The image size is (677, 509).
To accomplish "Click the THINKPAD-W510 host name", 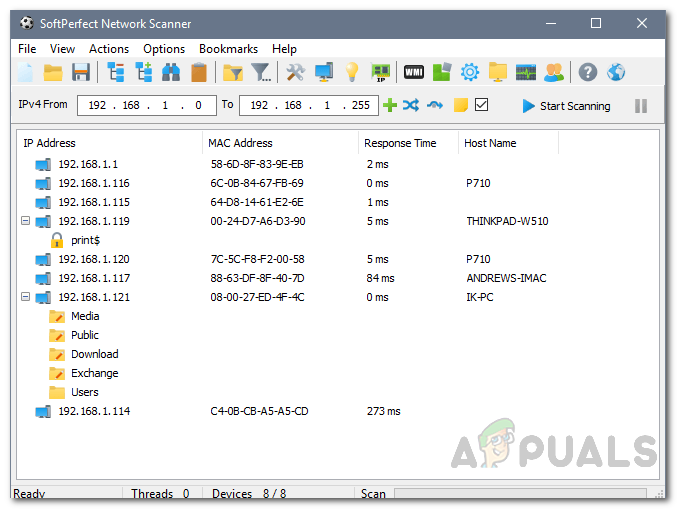I will pyautogui.click(x=507, y=221).
